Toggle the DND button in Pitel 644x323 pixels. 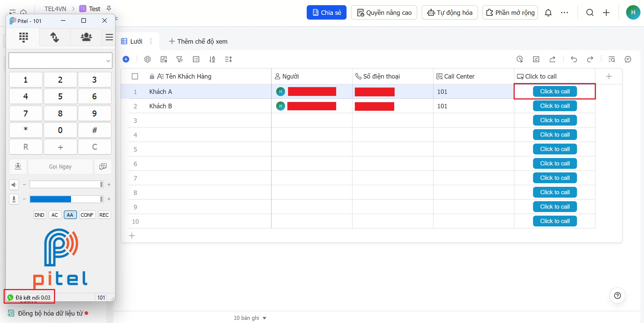40,215
